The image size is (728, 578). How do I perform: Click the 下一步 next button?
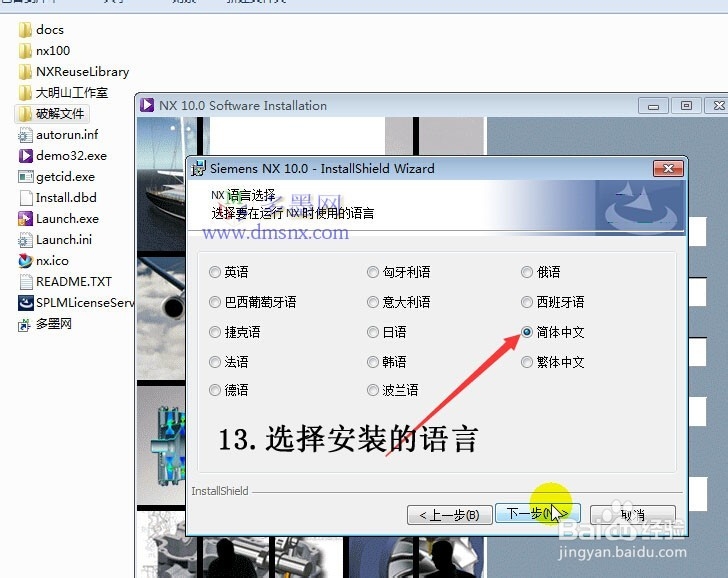[538, 513]
